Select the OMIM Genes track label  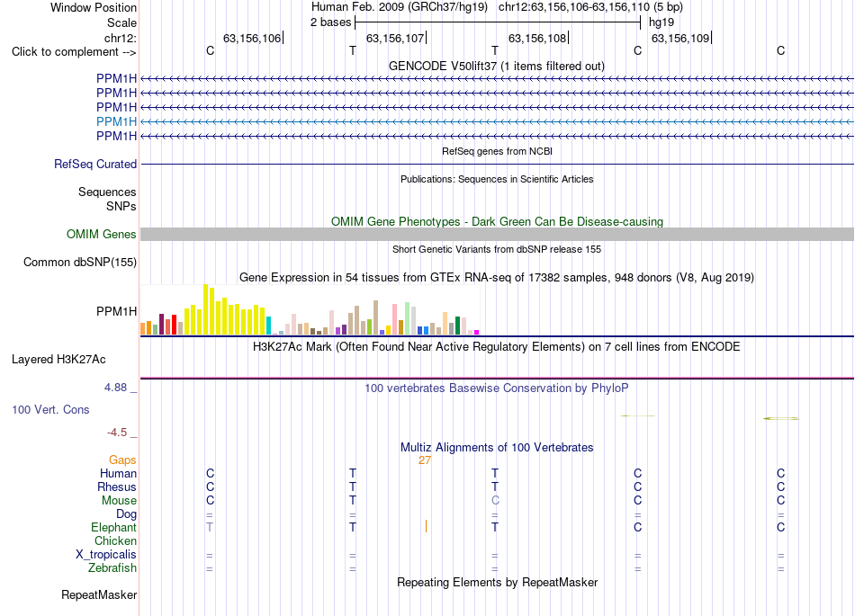101,234
